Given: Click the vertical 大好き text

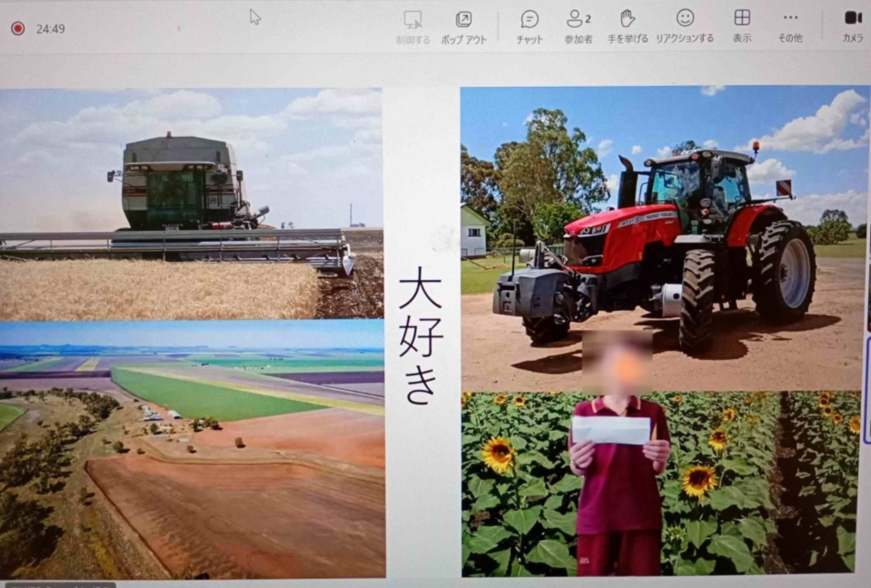Looking at the screenshot, I should [x=420, y=335].
